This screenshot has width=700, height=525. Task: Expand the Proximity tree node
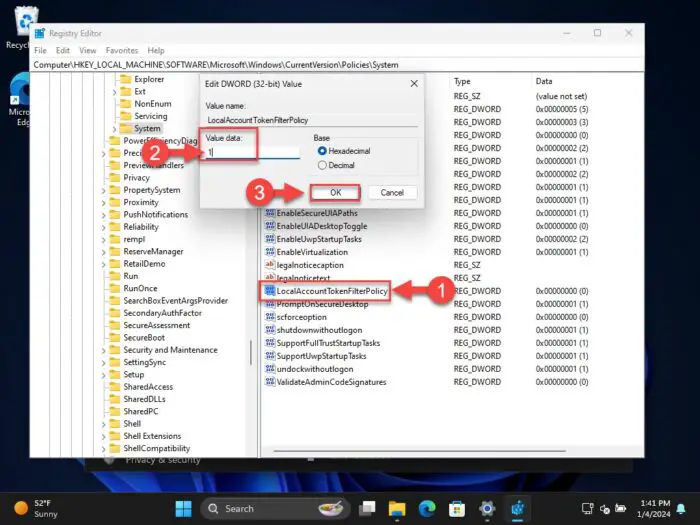pos(104,203)
